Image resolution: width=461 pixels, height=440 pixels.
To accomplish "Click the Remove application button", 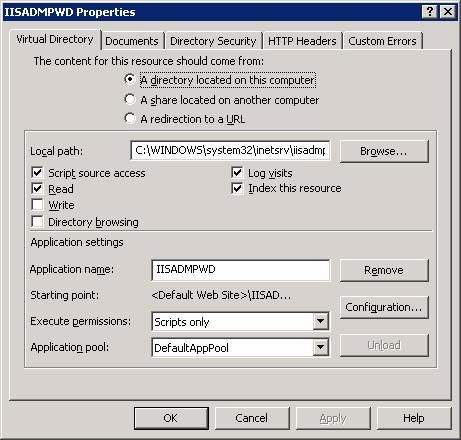I will coord(384,270).
